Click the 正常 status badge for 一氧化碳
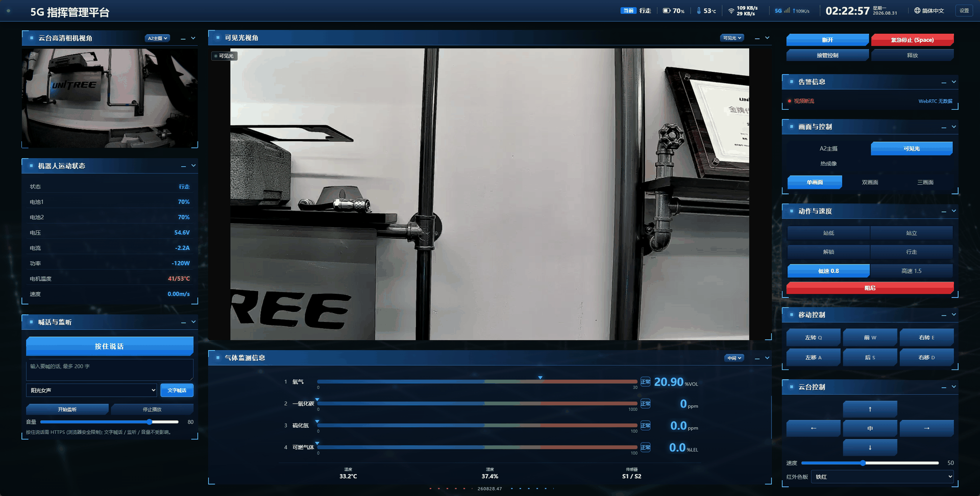 (x=646, y=404)
